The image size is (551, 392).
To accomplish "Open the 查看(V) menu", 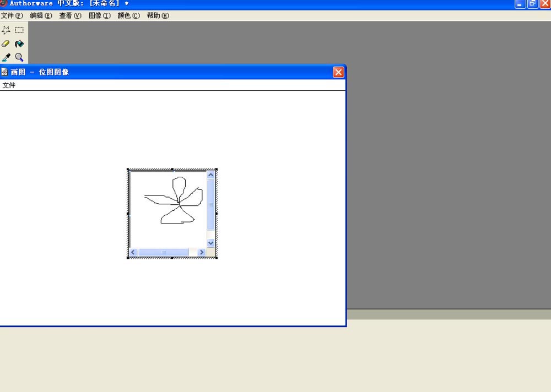I will click(71, 15).
